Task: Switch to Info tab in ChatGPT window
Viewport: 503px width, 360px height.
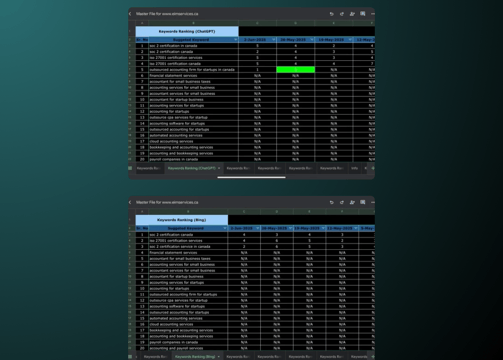Action: coord(354,168)
